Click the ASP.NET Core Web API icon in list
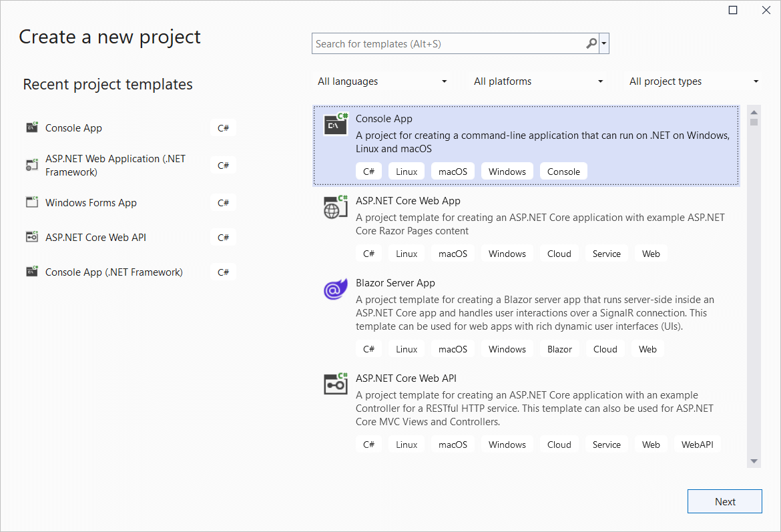 point(335,384)
